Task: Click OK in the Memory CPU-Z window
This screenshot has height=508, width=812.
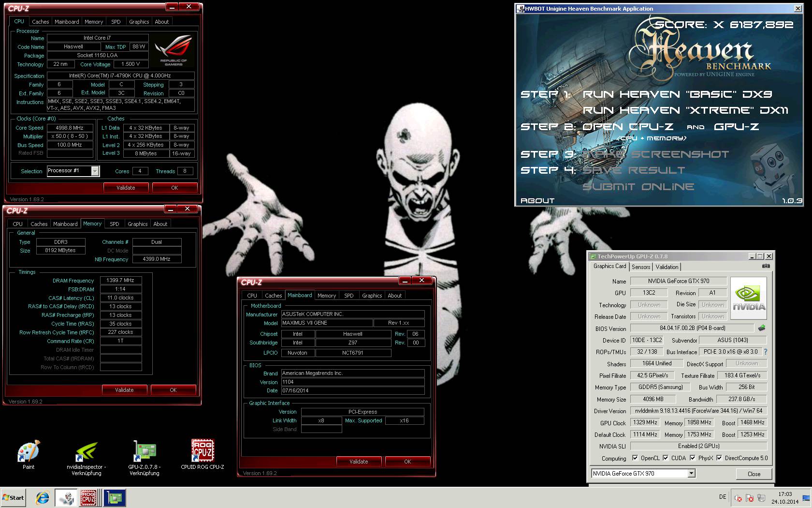Action: point(173,390)
